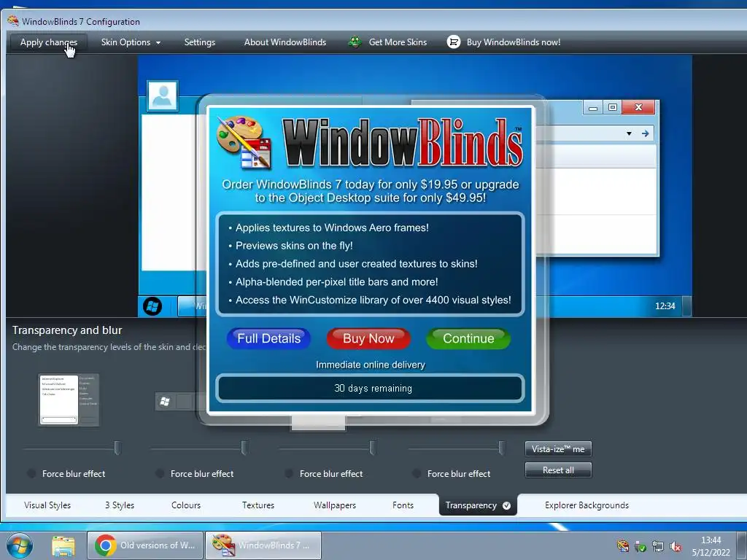
Task: Click the Transparency and blur heading
Action: pos(67,330)
